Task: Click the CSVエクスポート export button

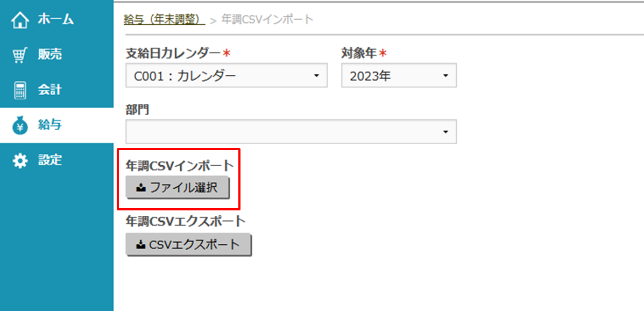Action: tap(188, 244)
